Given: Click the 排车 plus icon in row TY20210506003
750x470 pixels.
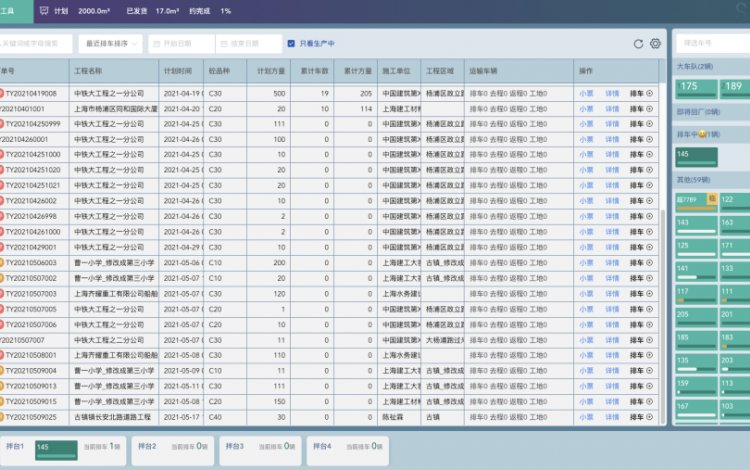Looking at the screenshot, I should coord(650,262).
